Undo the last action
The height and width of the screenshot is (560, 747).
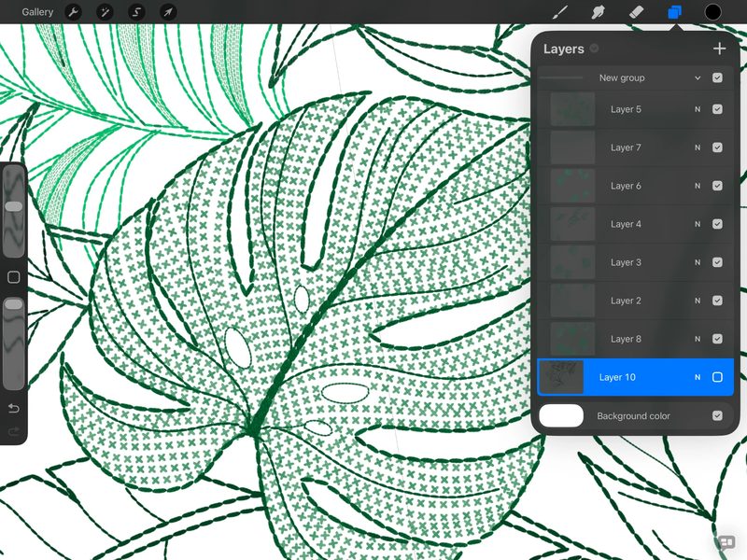(x=14, y=409)
